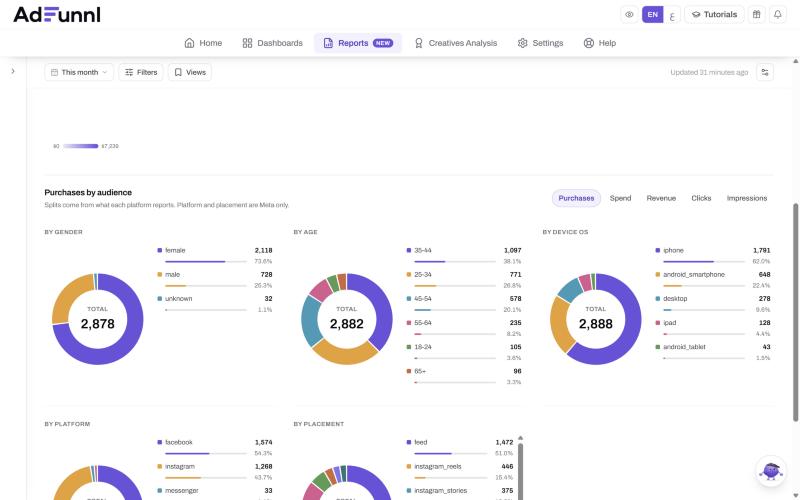Open the Settings tab

540,43
